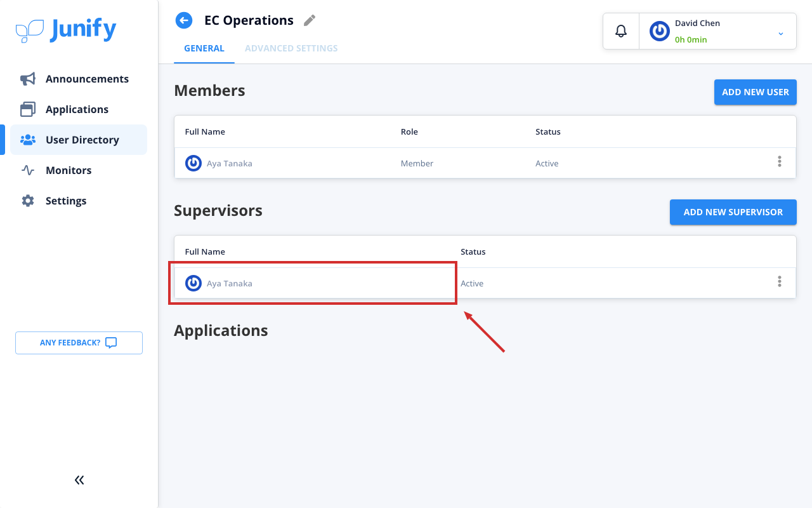This screenshot has height=508, width=812.
Task: Click Aya Tanaka name in Members table
Action: [x=230, y=163]
